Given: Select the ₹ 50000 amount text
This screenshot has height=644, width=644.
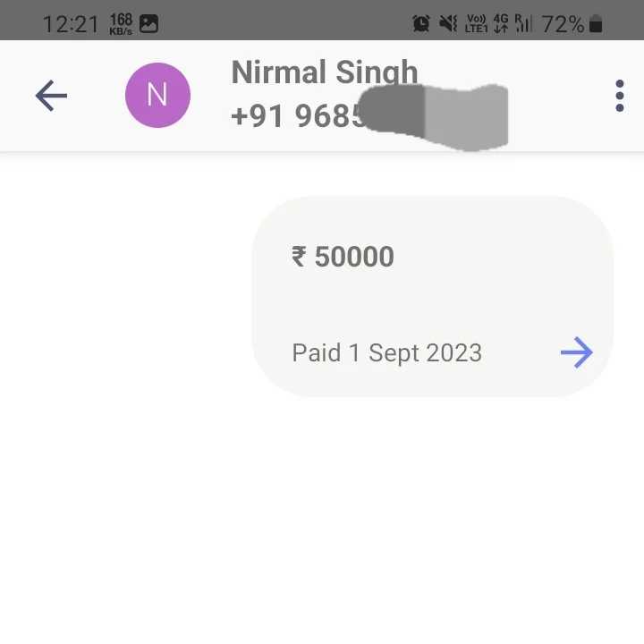Looking at the screenshot, I should coord(343,257).
